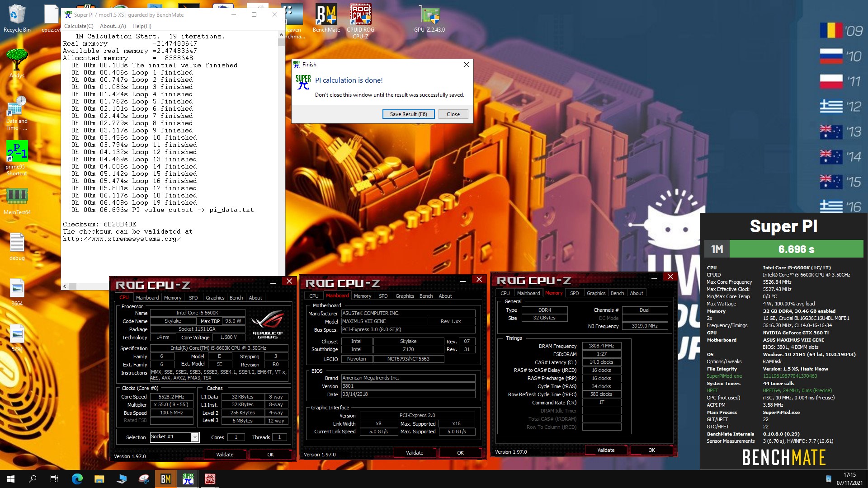Open Task View from the taskbar
The height and width of the screenshot is (488, 868).
pyautogui.click(x=54, y=479)
